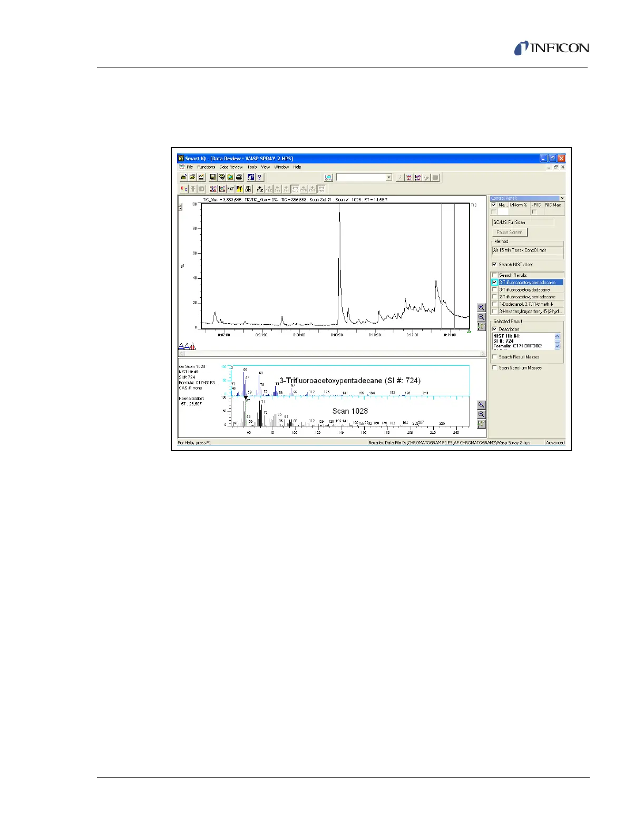Click the computer connection icon beside the combo box
The image size is (644, 835).
[x=328, y=178]
